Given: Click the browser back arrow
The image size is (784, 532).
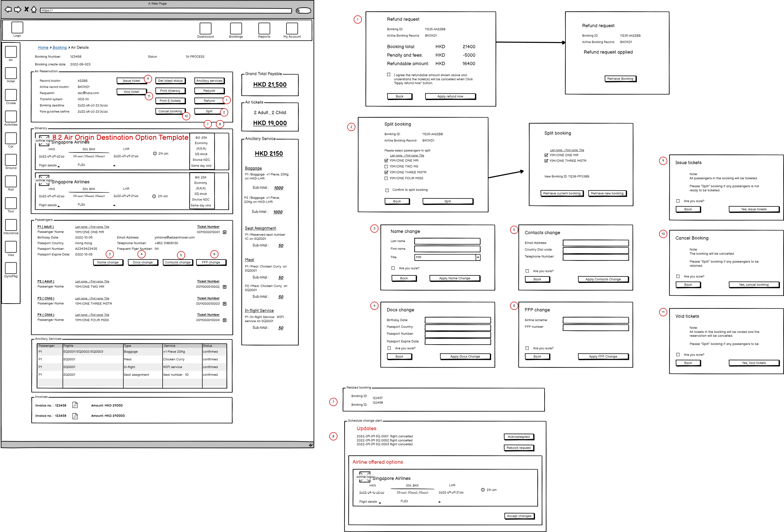Looking at the screenshot, I should [8, 9].
